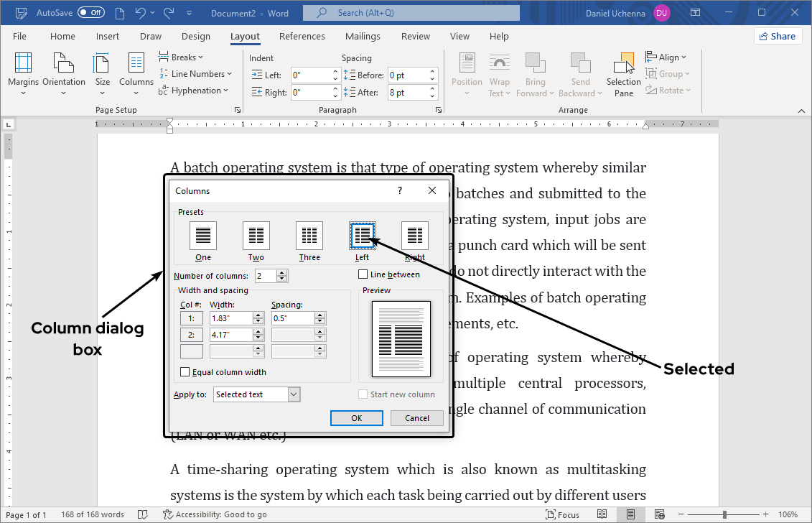Click the Undo icon in title bar
This screenshot has height=523, width=812.
point(141,13)
